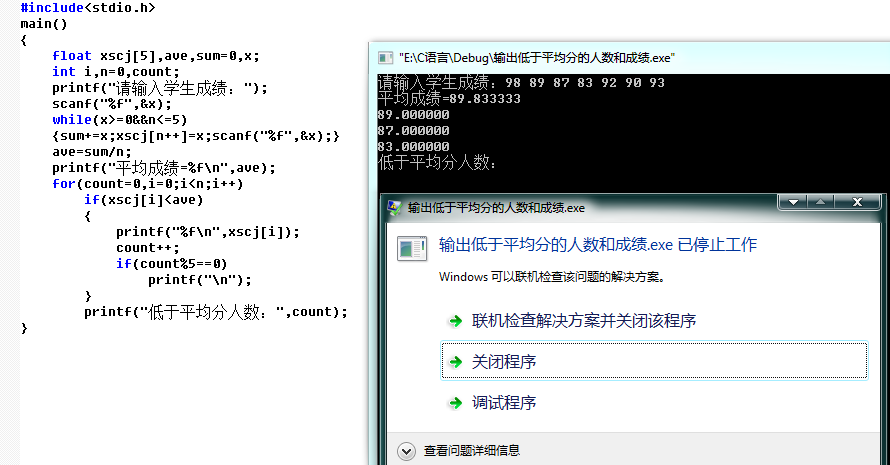Click the down-arrow button in dialog title bar
Screen dimensions: 890x465
coord(794,202)
